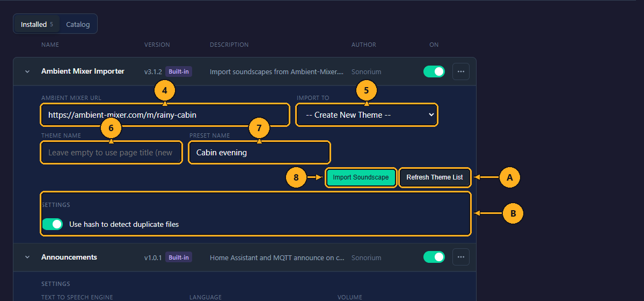Open more options for Ambient Mixer Importer
This screenshot has height=301, width=644.
(461, 71)
